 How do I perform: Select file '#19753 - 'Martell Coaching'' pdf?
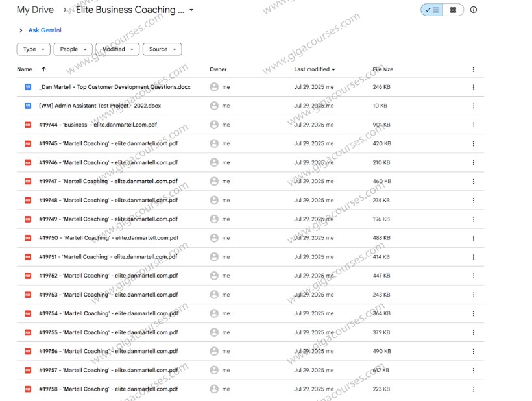tap(108, 295)
